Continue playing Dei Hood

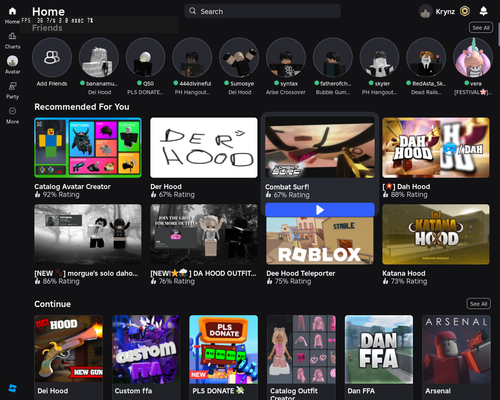(68, 349)
